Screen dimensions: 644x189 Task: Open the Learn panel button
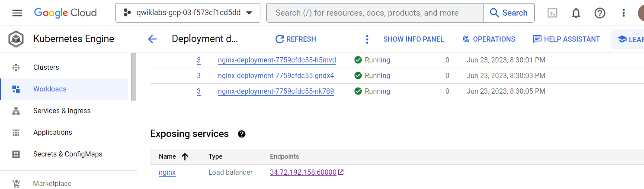click(x=628, y=39)
